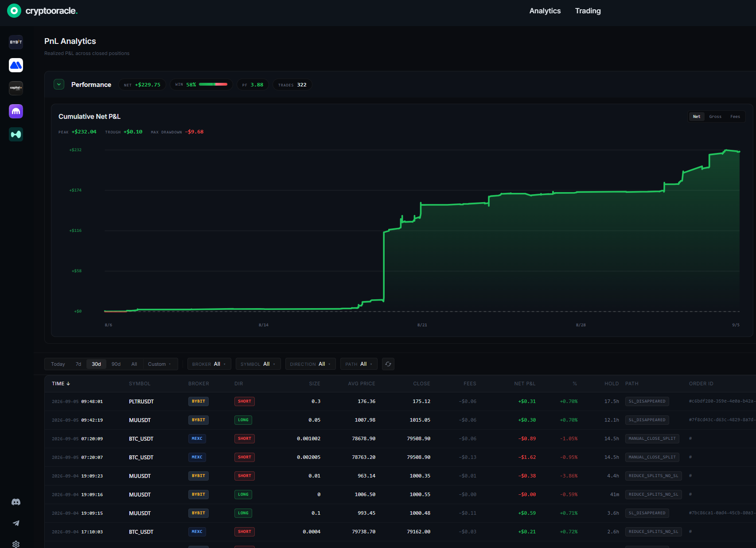Click the PnL Analytics page title

[70, 41]
